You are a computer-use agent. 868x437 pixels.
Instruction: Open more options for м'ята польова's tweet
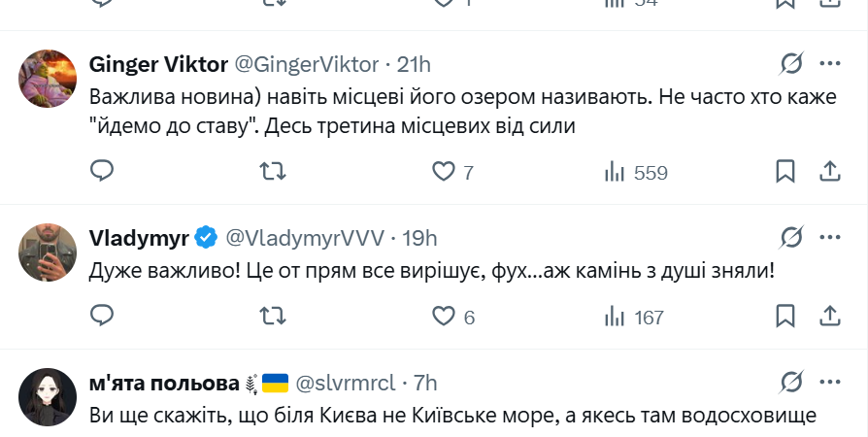829,381
